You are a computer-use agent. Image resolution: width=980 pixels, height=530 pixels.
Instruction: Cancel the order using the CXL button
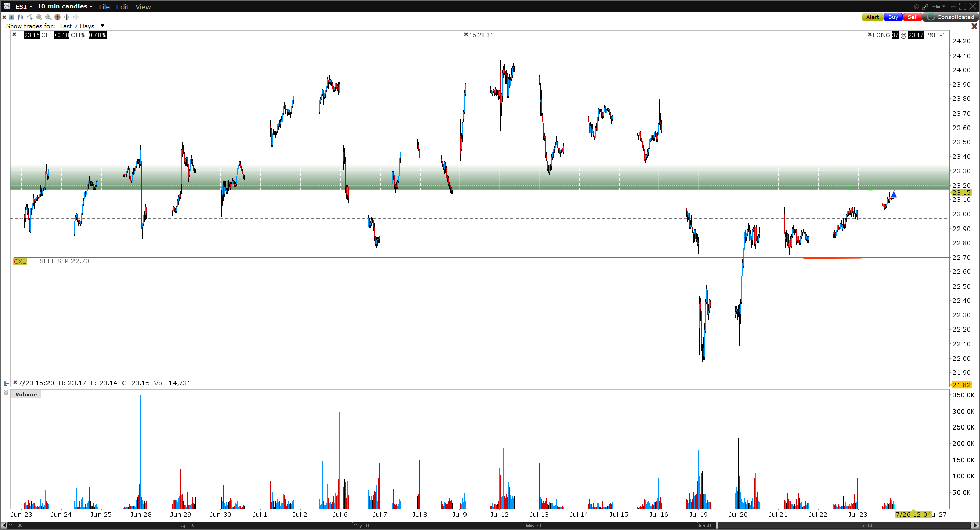tap(20, 261)
